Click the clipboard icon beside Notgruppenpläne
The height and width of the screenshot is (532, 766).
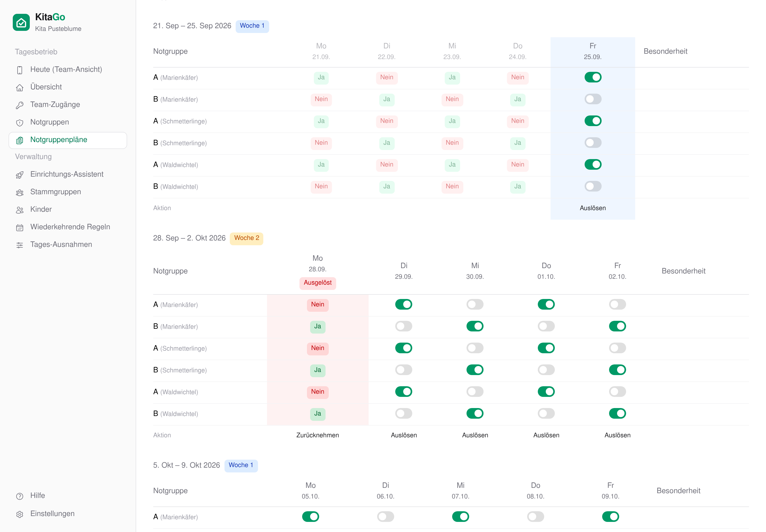point(20,140)
